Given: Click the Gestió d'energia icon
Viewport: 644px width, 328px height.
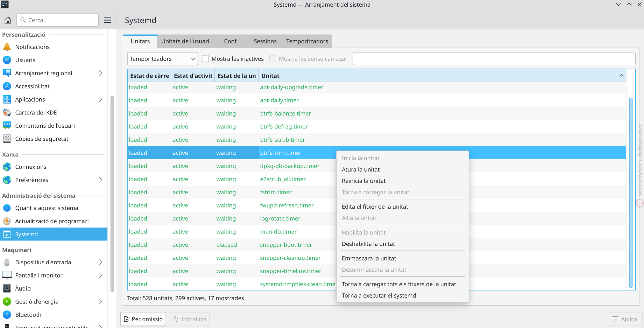Looking at the screenshot, I should click(7, 301).
